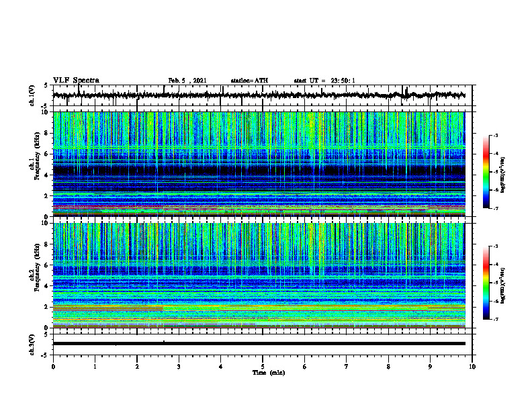The width and height of the screenshot is (532, 411).
Task: Click inside the ch.2 spectrogram panel
Action: coord(259,275)
